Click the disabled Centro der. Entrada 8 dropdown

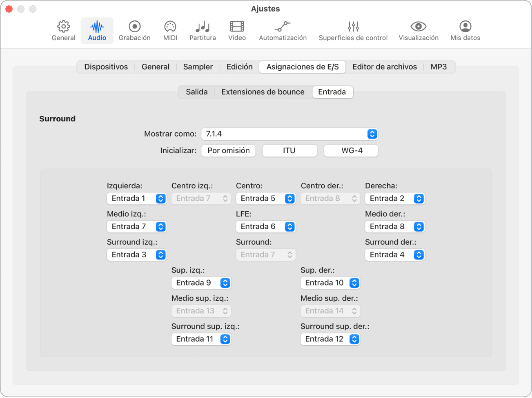[x=330, y=199]
